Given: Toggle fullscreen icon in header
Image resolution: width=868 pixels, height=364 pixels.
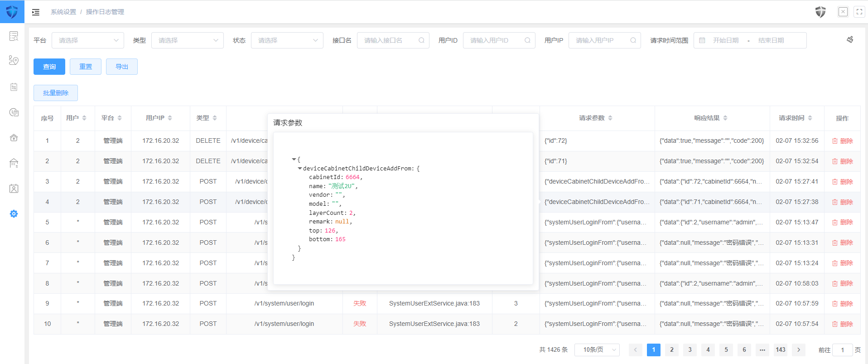Looking at the screenshot, I should [x=859, y=12].
